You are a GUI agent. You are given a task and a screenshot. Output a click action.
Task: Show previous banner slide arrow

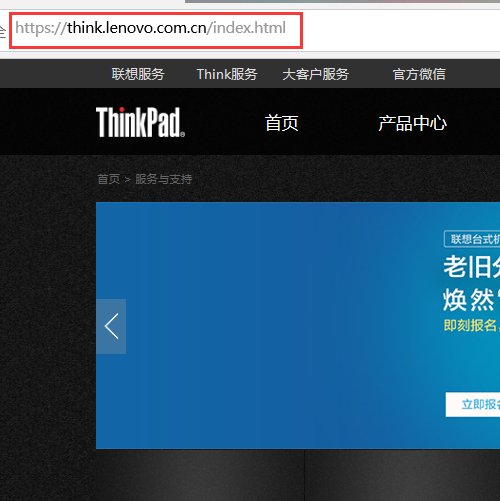(111, 326)
